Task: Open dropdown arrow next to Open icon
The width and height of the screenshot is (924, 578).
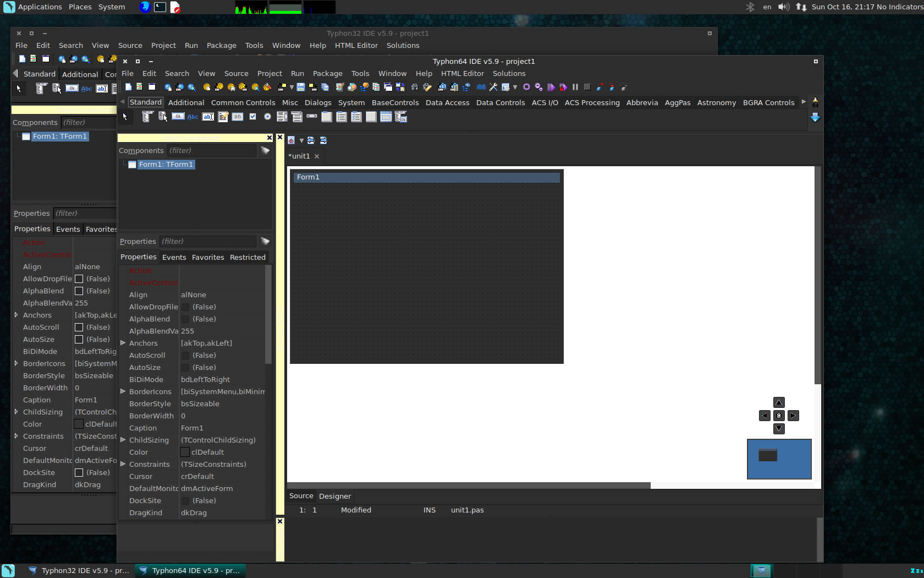Action: [291, 87]
